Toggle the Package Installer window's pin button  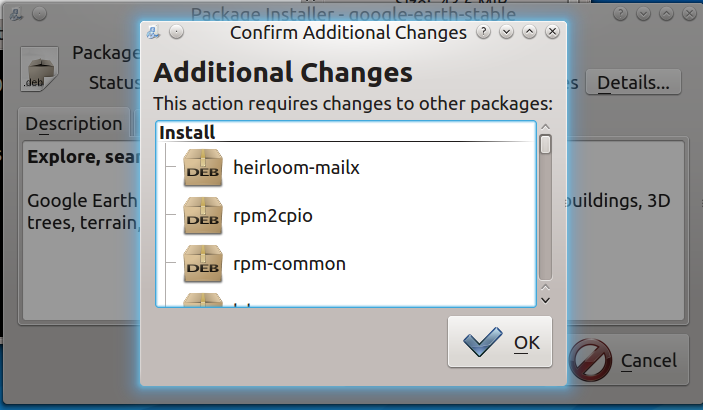coord(38,15)
